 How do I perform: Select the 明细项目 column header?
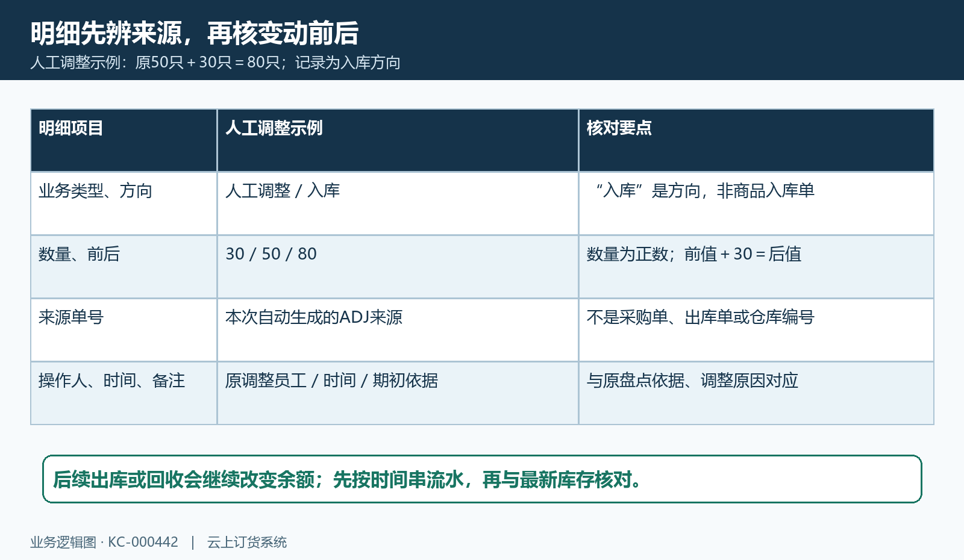click(124, 140)
